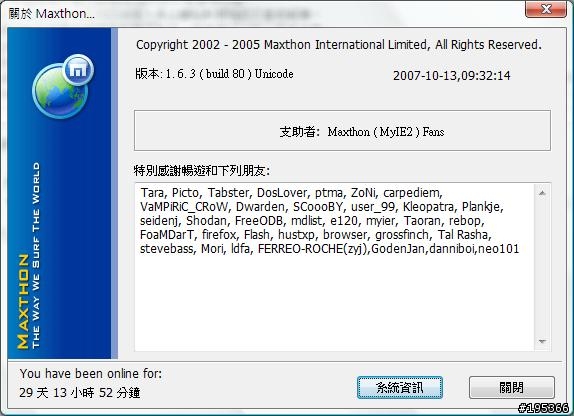The width and height of the screenshot is (574, 416).
Task: Click the 關閉 close button
Action: click(x=511, y=387)
